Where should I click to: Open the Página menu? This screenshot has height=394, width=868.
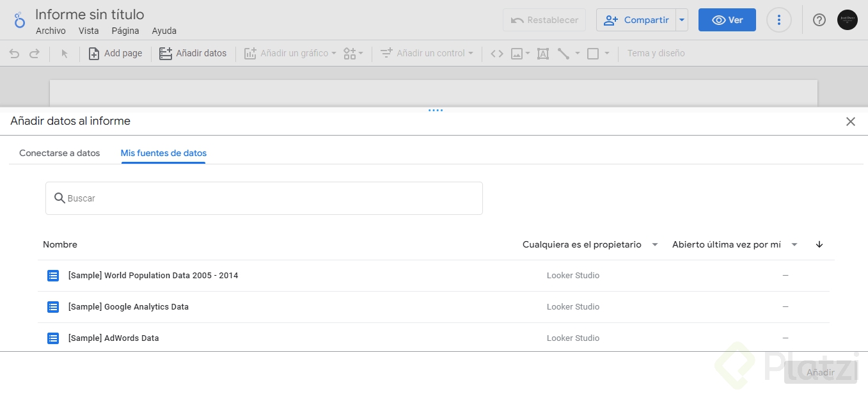(x=125, y=31)
